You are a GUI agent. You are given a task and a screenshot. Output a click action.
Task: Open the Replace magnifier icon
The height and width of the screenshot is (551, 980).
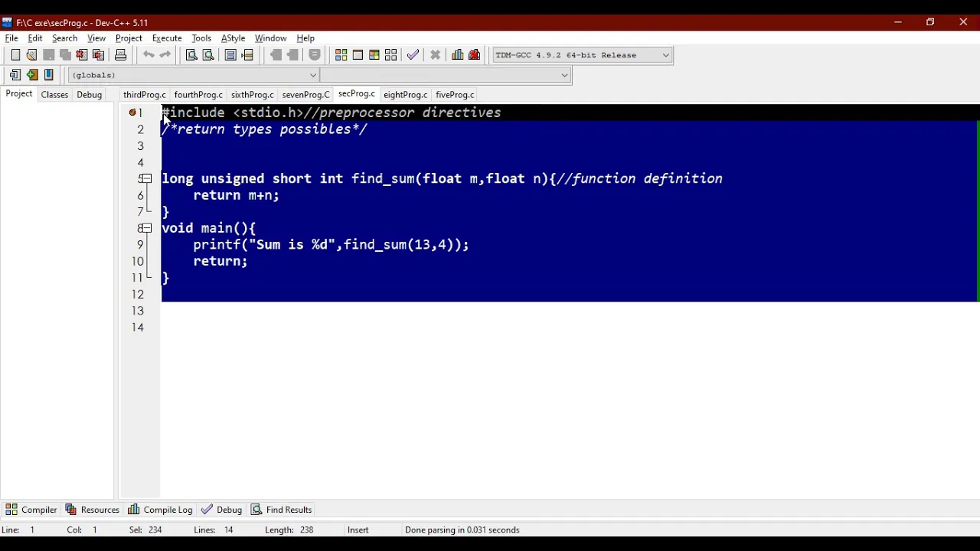[208, 55]
